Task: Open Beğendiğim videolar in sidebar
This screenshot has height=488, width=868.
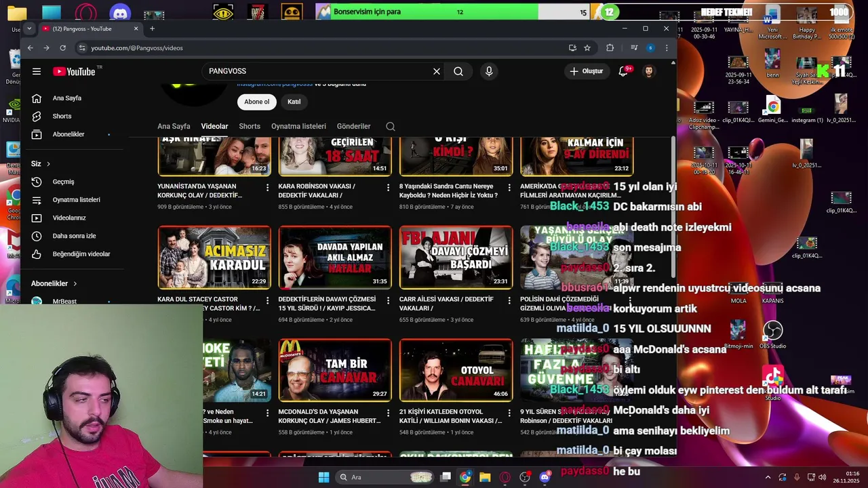Action: pos(81,254)
